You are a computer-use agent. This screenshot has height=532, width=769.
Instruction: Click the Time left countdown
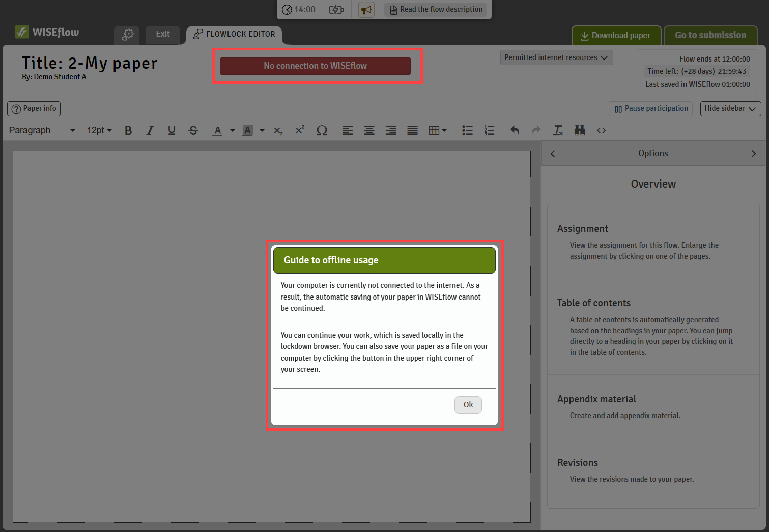pyautogui.click(x=697, y=71)
